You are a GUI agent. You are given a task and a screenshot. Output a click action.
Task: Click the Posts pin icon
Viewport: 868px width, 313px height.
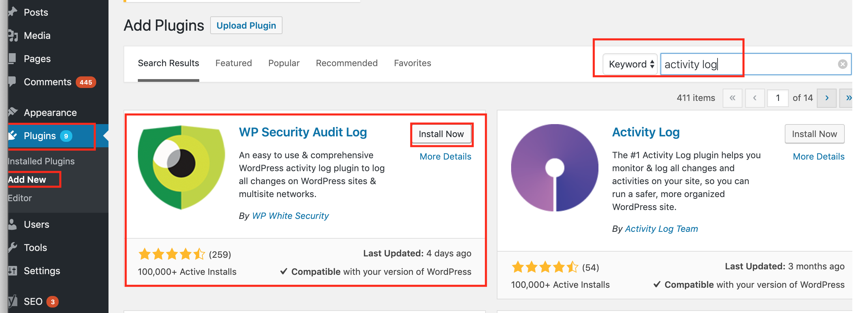13,12
